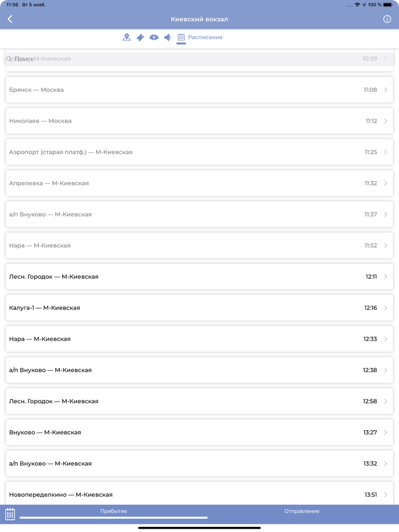Select the 3D station scheme icon
Screen dimensions: 399x532
click(x=154, y=37)
